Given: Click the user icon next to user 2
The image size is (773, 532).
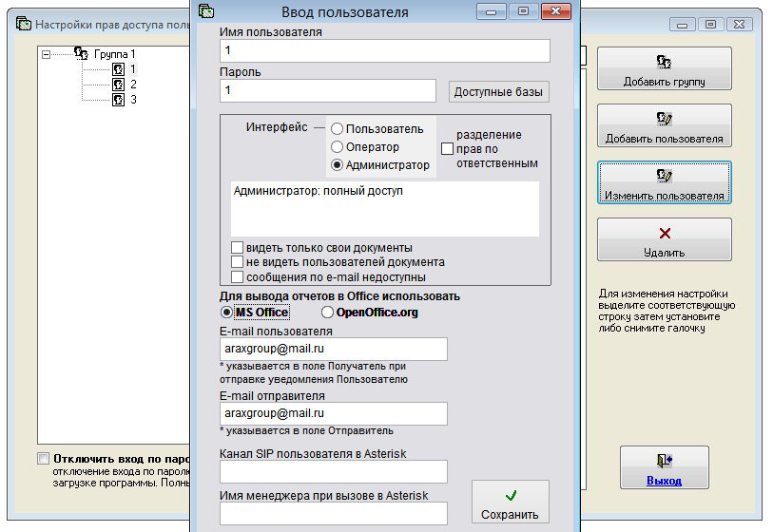Looking at the screenshot, I should (x=118, y=85).
